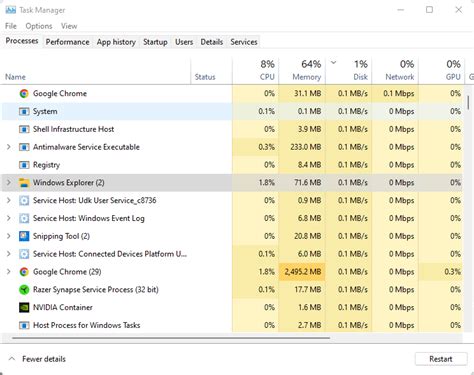This screenshot has width=474, height=375.
Task: Expand Service Host: Windows Event Log
Action: coord(9,218)
